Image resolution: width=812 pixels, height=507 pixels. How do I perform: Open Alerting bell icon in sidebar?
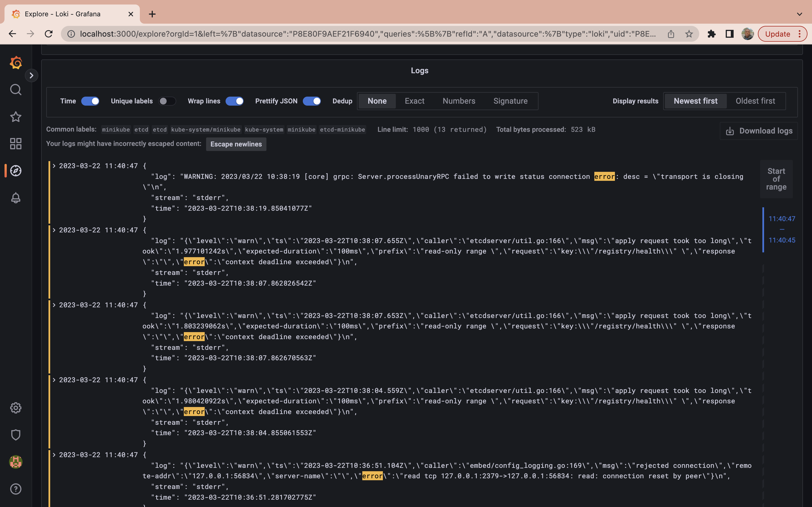click(16, 198)
